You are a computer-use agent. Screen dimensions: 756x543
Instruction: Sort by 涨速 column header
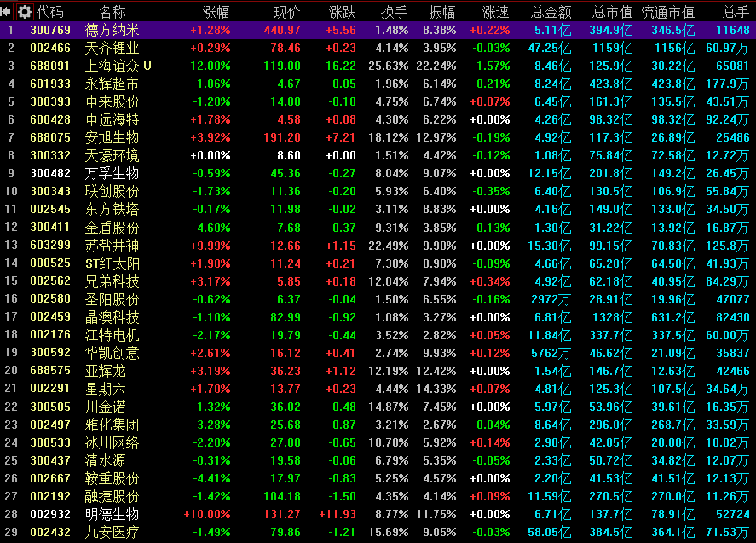click(496, 12)
